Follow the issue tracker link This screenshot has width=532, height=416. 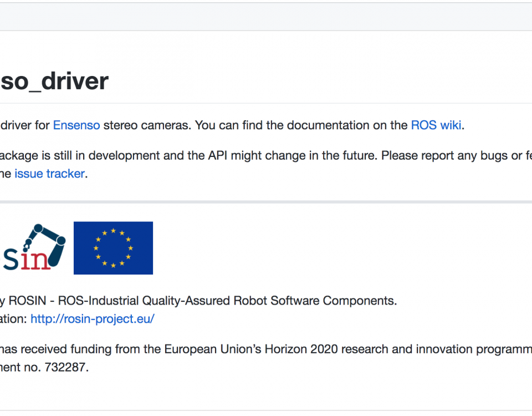pos(49,174)
